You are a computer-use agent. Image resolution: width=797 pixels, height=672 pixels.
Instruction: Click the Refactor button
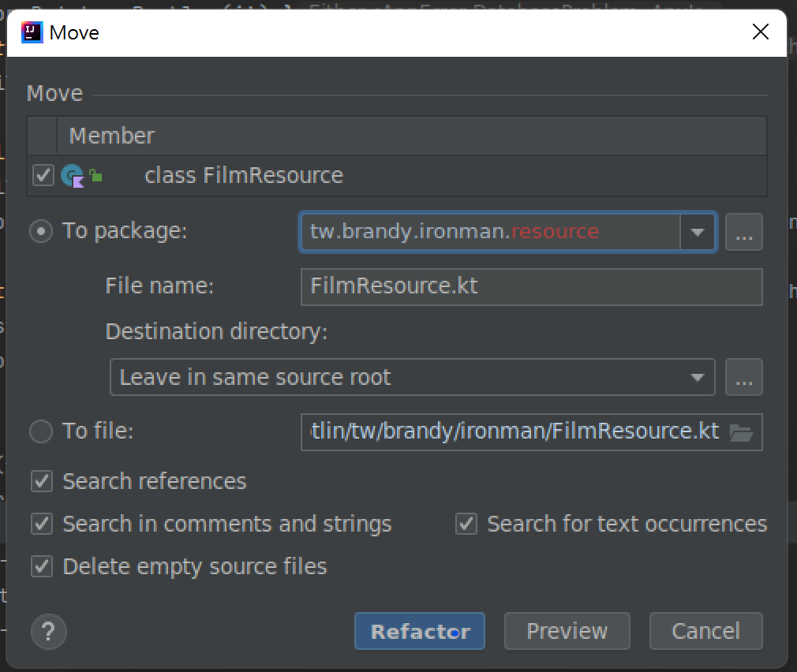[x=420, y=631]
